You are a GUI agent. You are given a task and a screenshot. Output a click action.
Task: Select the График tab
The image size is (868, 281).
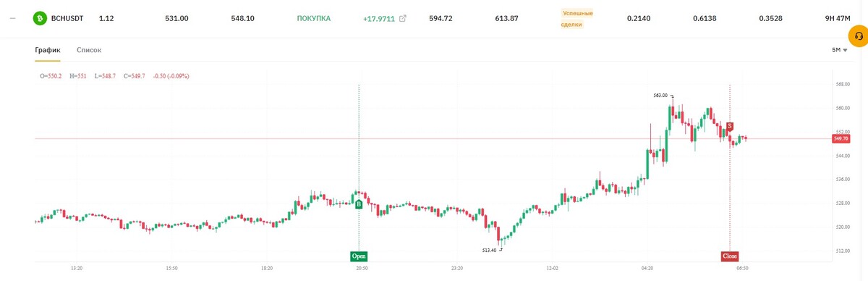pos(48,50)
